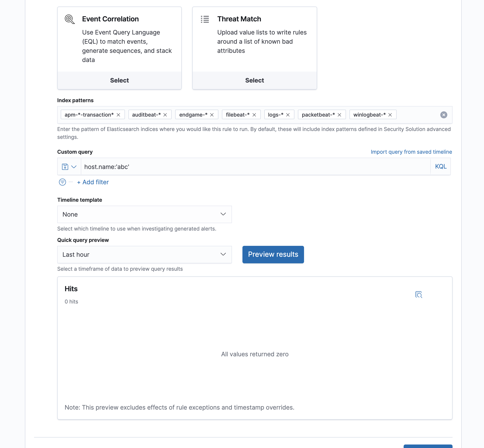Screen dimensions: 484x448
Task: Remove the winlogbeat-* index pattern chip
Action: click(x=390, y=115)
